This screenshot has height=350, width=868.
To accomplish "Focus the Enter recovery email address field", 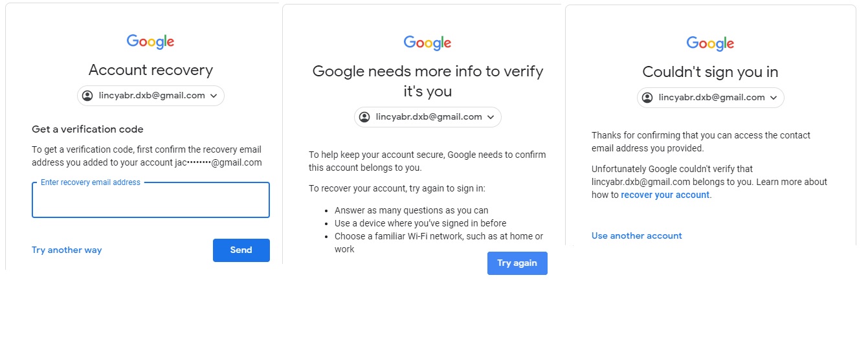I will 151,200.
